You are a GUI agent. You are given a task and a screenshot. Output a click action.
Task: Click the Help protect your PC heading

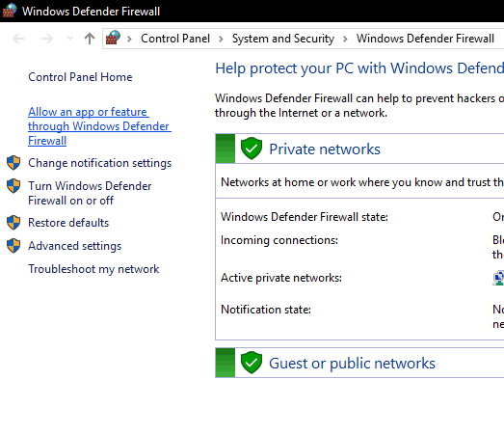coord(359,68)
